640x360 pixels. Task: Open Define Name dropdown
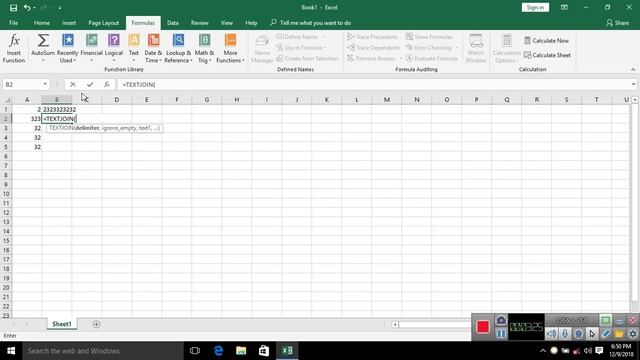click(x=323, y=37)
